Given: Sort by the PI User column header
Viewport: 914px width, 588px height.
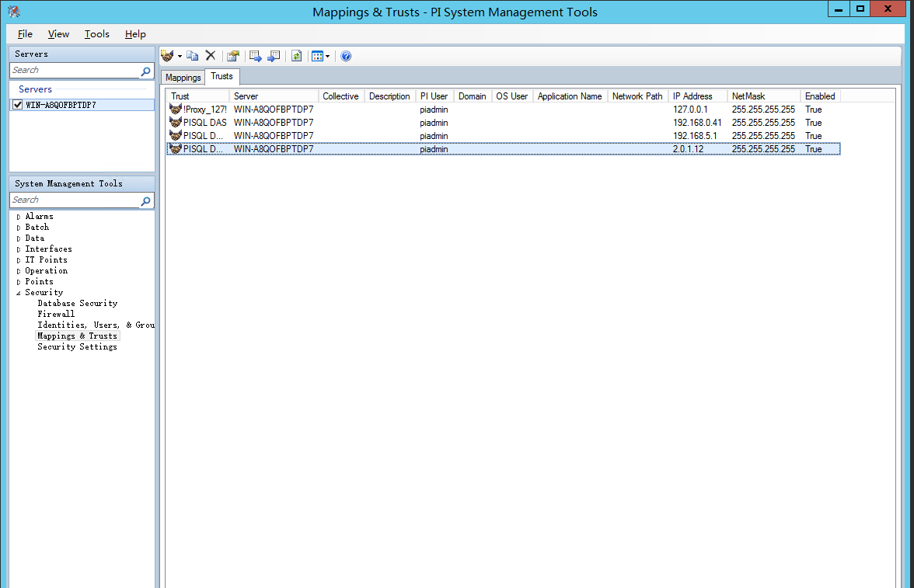Looking at the screenshot, I should click(x=434, y=96).
